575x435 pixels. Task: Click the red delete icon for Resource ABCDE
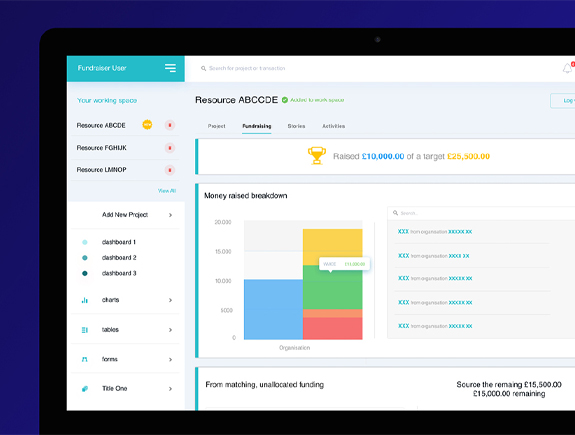[169, 125]
